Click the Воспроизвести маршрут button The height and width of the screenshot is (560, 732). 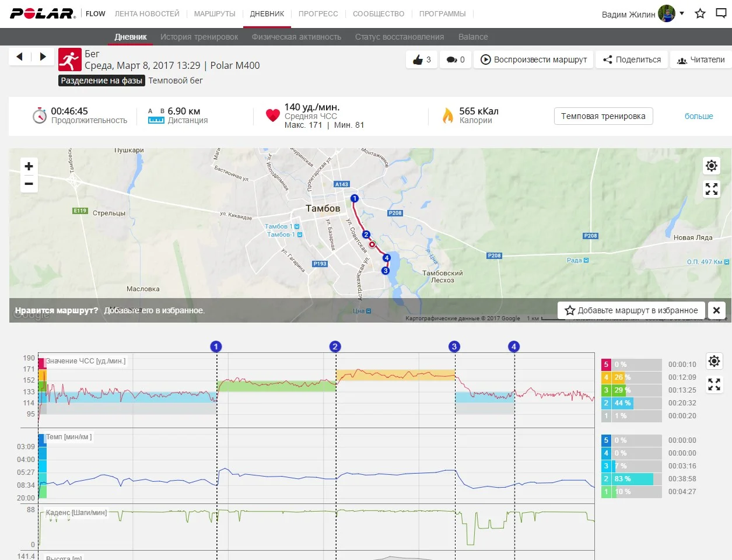tap(534, 60)
